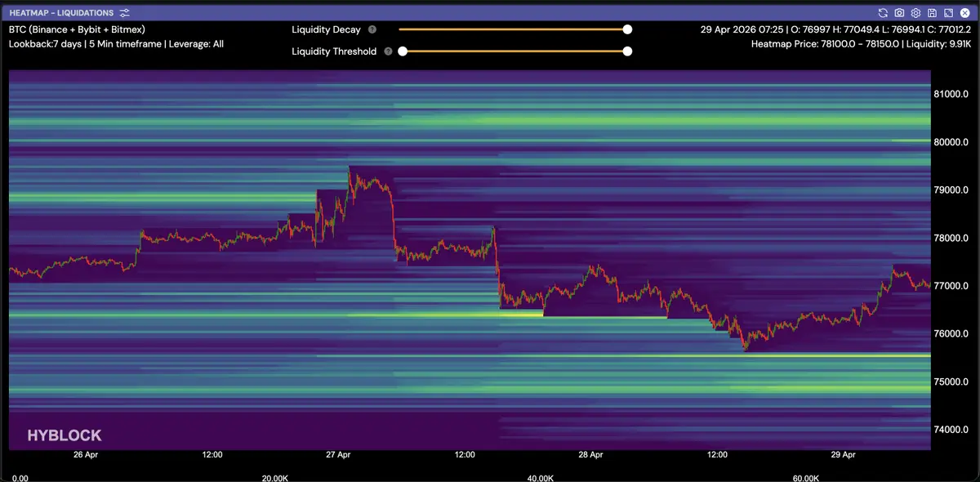Click the 80000.0 price axis label
This screenshot has height=482, width=980.
tap(951, 142)
